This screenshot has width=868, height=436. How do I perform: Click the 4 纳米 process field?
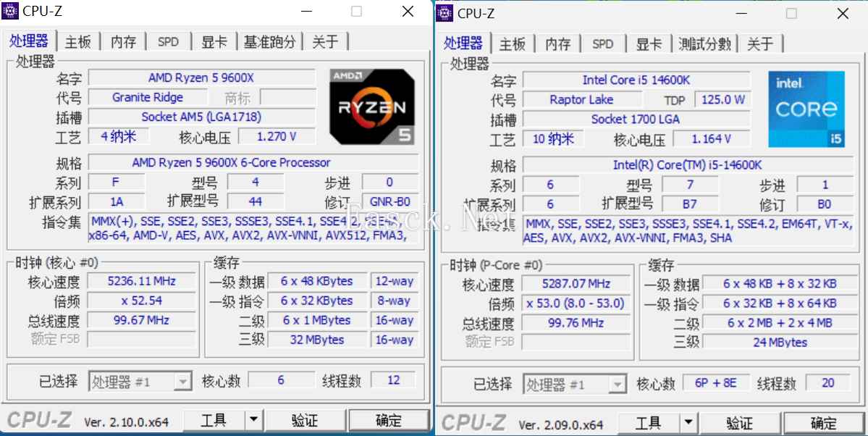pyautogui.click(x=118, y=136)
